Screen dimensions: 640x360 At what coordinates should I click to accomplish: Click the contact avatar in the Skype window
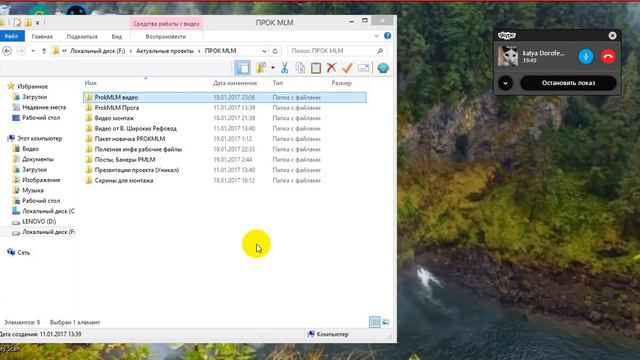[508, 56]
